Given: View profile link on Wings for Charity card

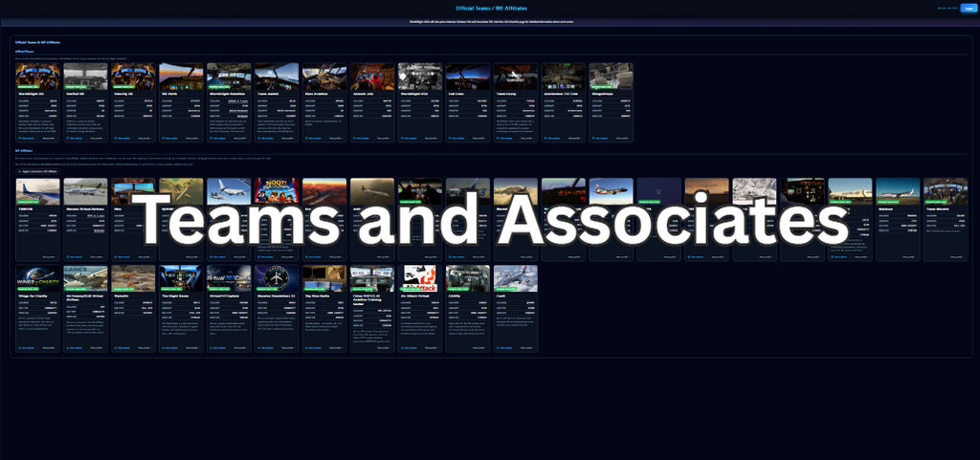Looking at the screenshot, I should (49, 348).
